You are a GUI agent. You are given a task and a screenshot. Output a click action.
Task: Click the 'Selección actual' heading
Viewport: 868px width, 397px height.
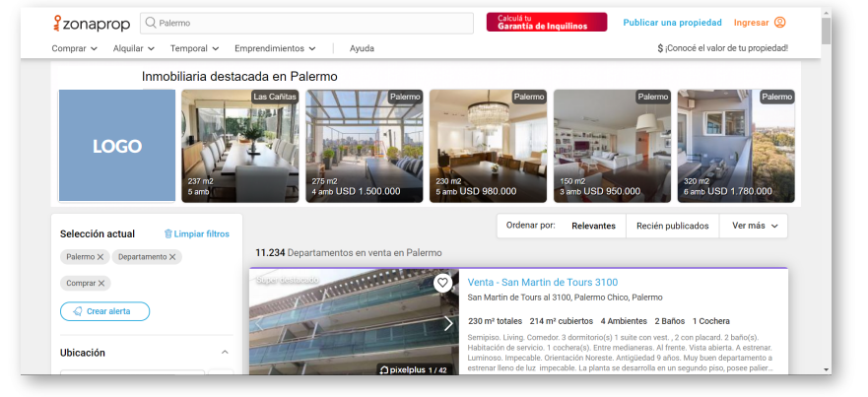tap(98, 234)
